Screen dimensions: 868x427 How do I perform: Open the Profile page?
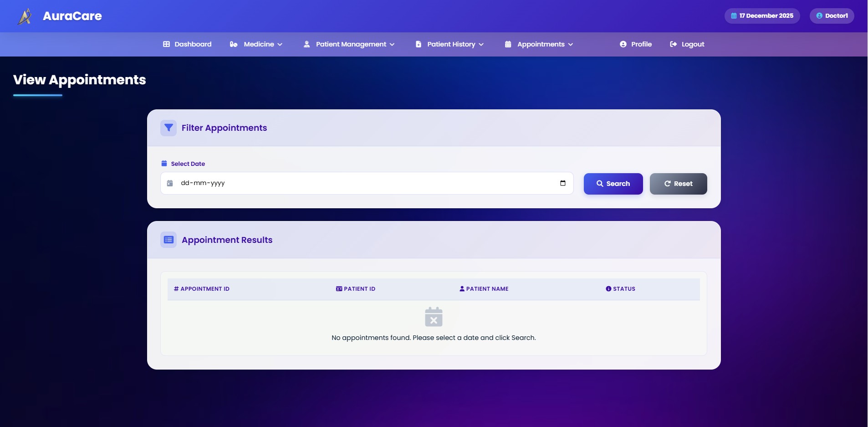coord(636,44)
